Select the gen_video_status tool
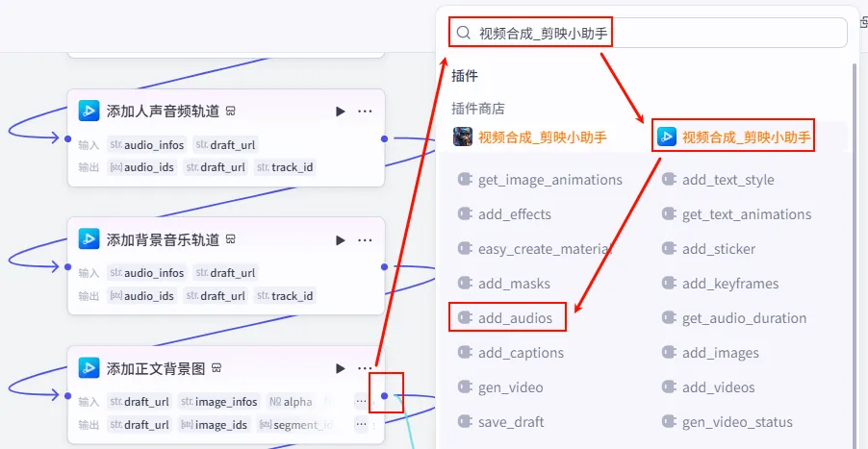 (x=728, y=422)
